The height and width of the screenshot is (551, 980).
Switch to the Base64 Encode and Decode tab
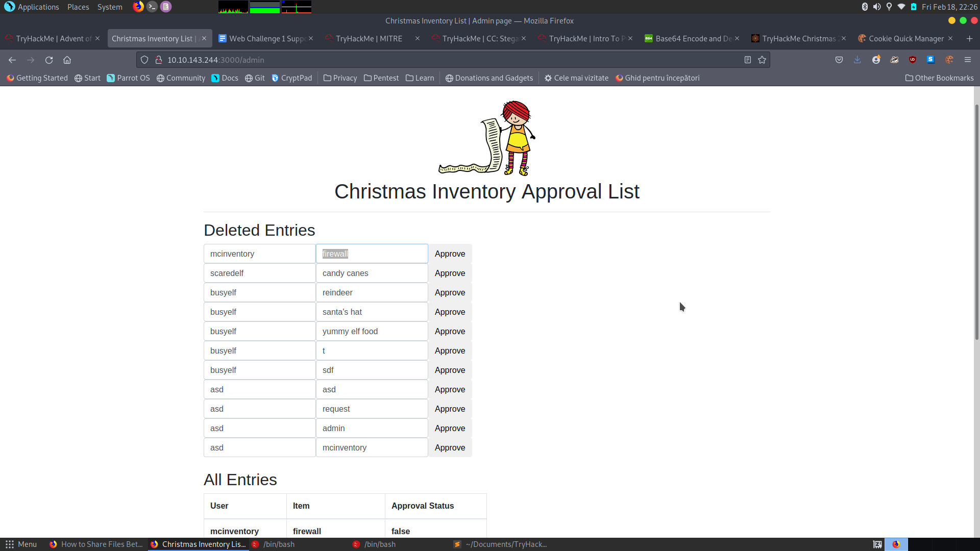pos(689,39)
